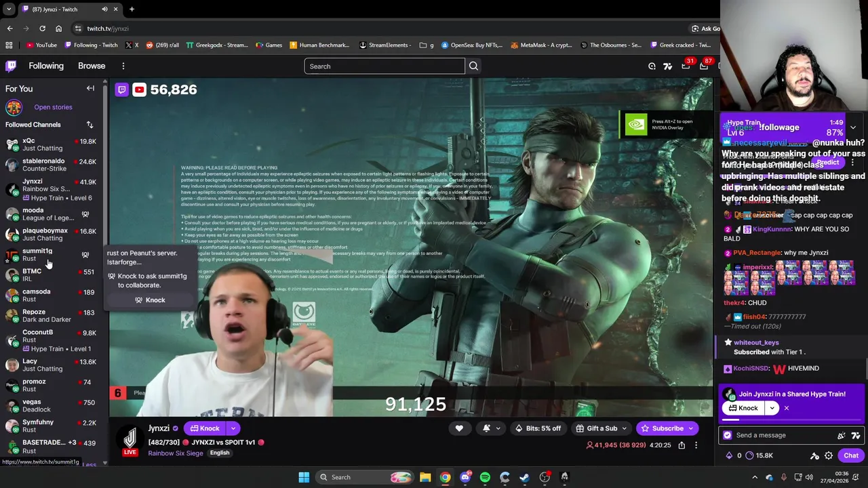868x488 pixels.
Task: Open the 7TV icon in Twitch top bar
Action: [668, 66]
